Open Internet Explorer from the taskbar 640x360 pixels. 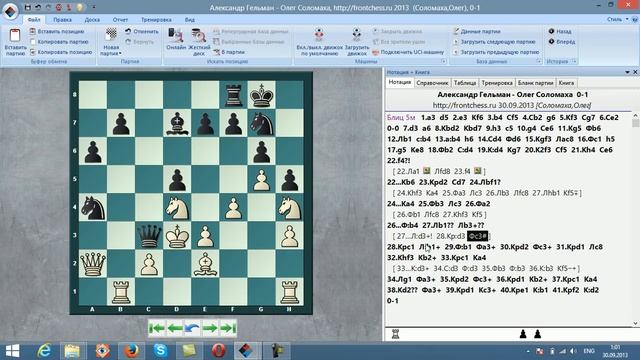[x=44, y=351]
